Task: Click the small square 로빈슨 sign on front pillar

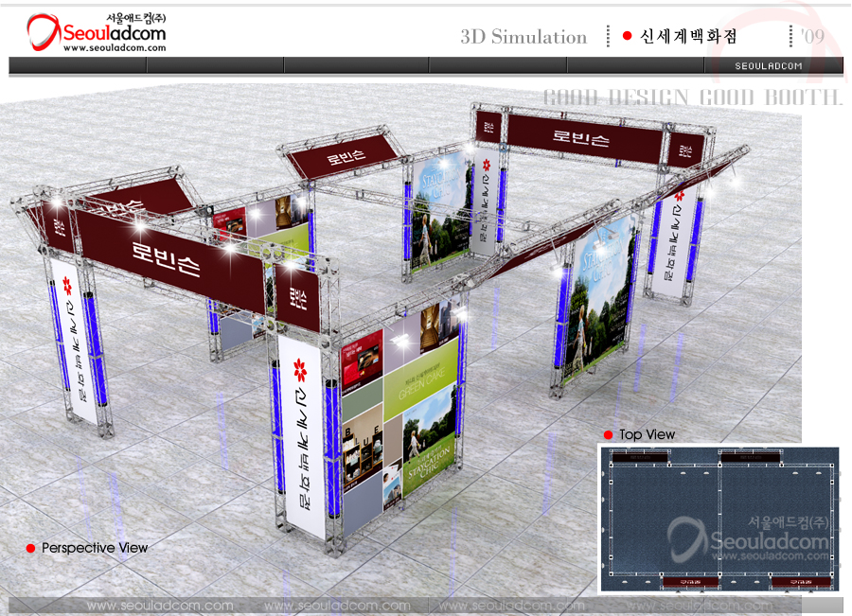Action: 297,301
